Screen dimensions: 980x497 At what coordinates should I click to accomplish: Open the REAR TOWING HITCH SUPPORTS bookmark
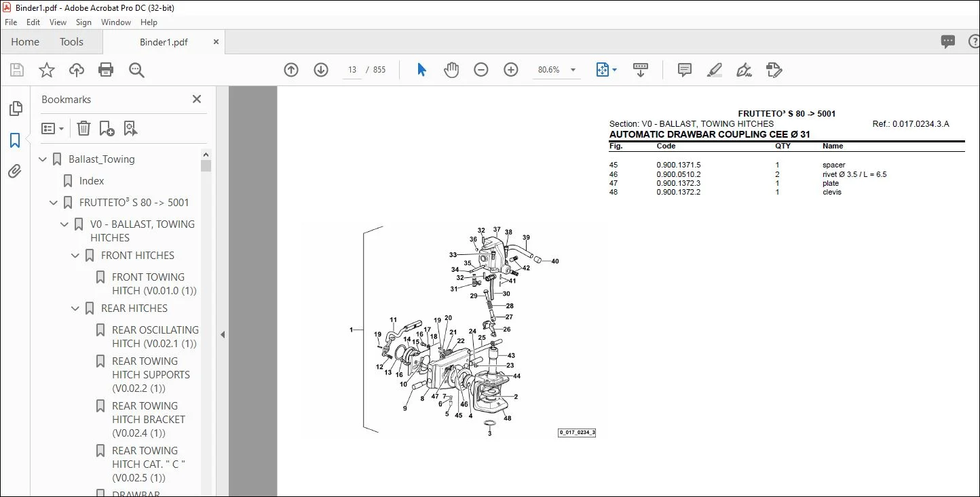coord(151,375)
